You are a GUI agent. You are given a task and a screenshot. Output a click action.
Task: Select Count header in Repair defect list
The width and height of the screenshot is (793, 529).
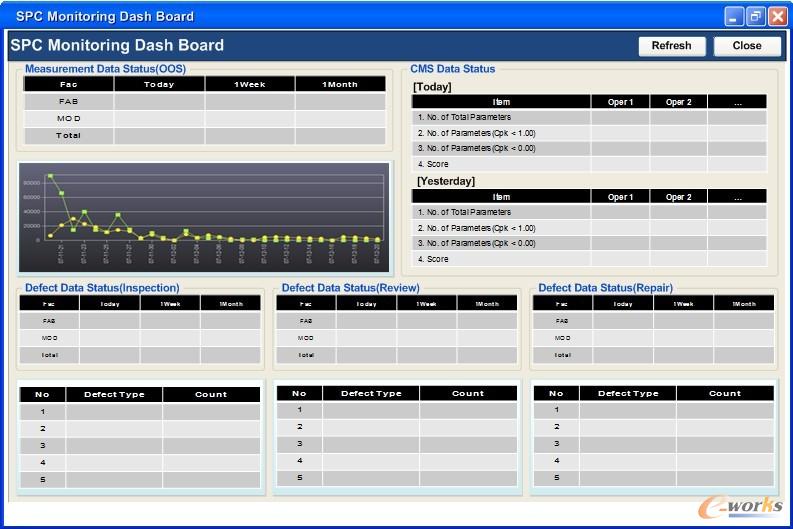click(725, 394)
